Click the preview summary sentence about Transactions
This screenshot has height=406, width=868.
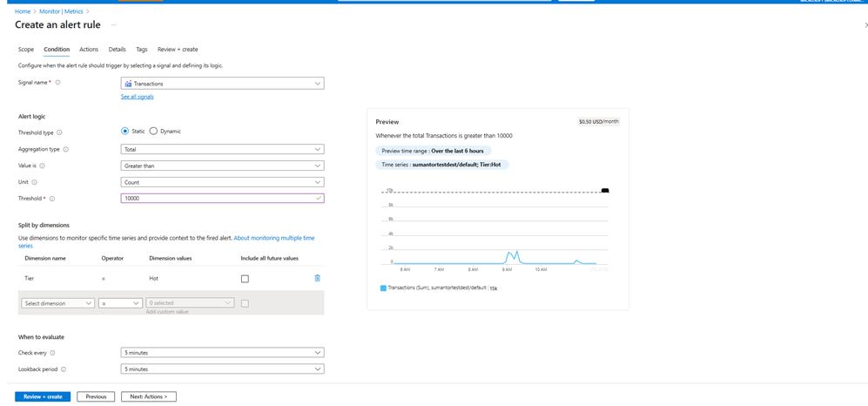click(x=444, y=136)
